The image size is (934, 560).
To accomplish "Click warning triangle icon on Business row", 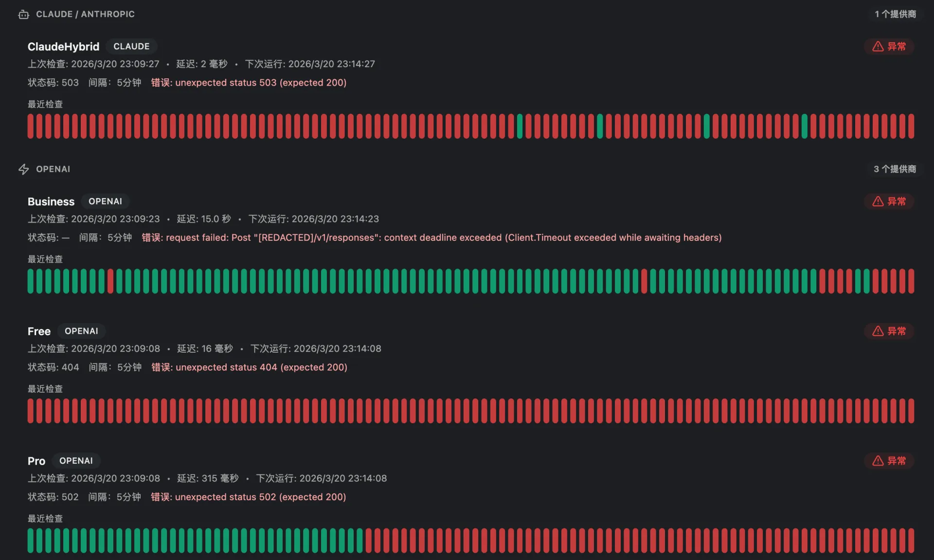I will [x=878, y=201].
